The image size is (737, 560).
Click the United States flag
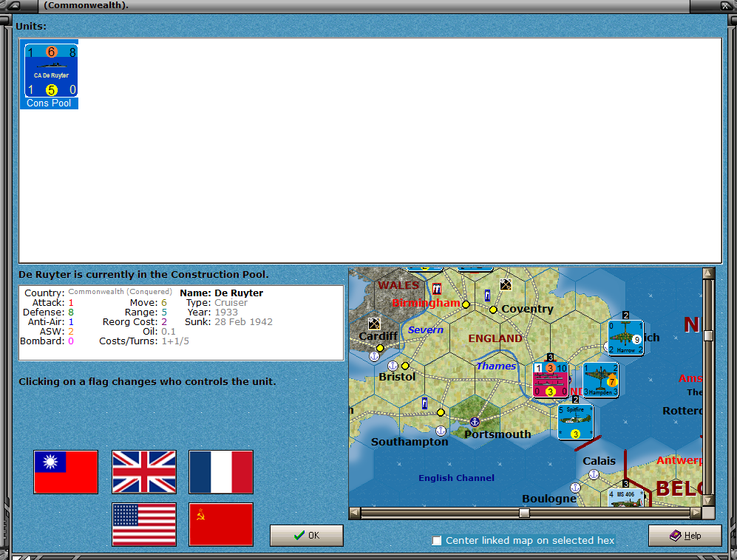point(144,525)
